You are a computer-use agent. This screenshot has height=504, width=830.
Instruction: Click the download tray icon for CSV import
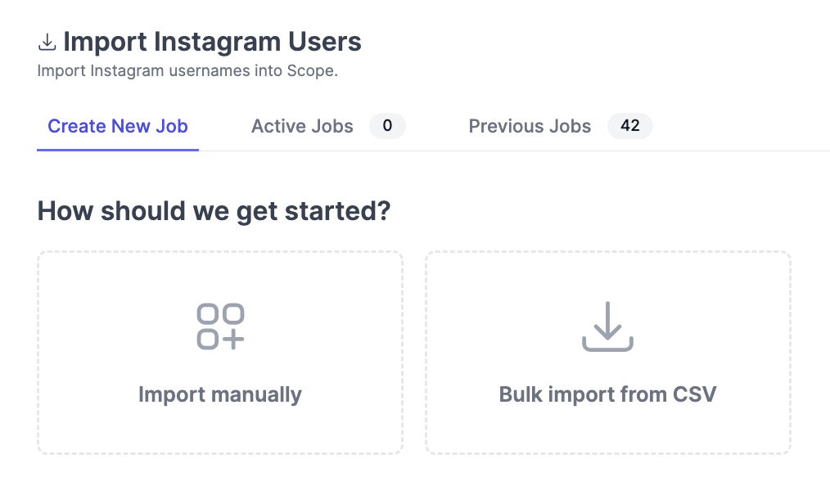coord(607,326)
